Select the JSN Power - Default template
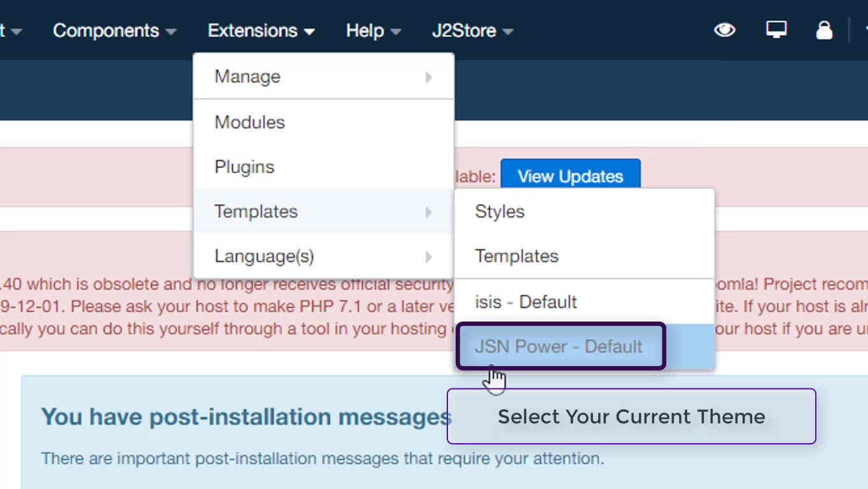 (x=559, y=346)
